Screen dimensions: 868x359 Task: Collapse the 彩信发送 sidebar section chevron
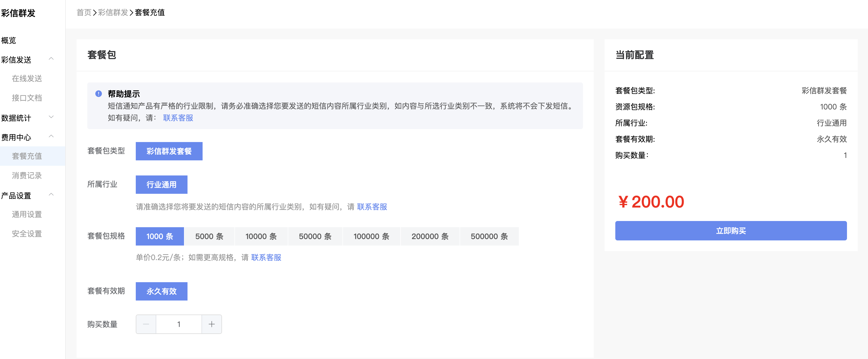coord(51,59)
